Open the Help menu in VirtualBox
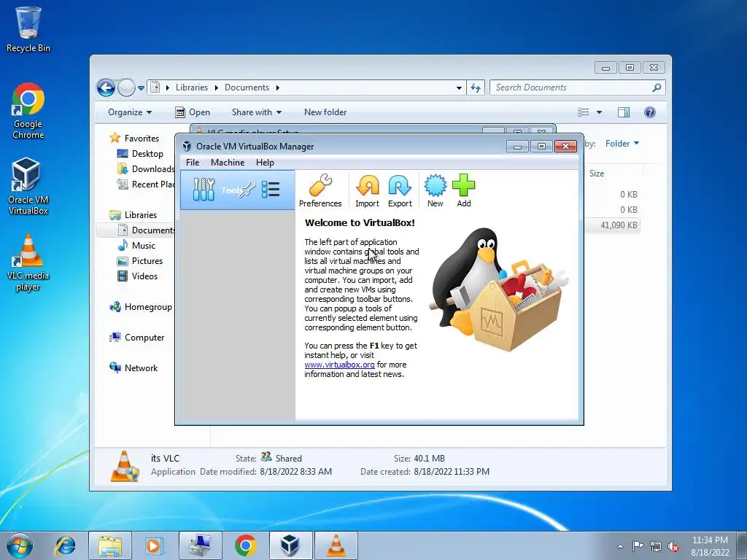This screenshot has width=747, height=560. tap(265, 163)
